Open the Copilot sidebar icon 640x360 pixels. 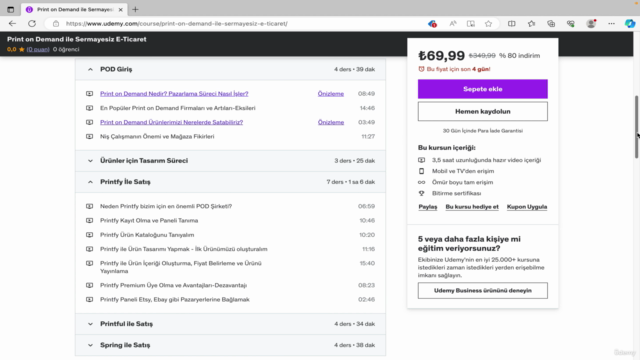630,24
